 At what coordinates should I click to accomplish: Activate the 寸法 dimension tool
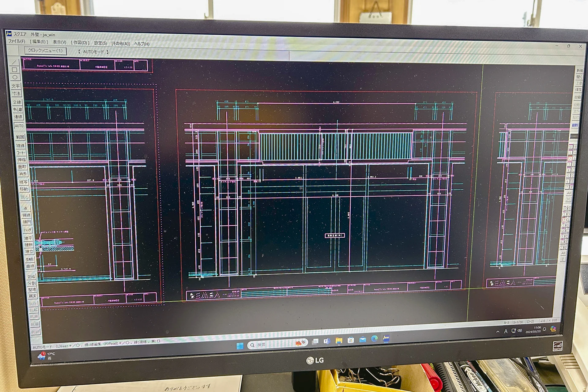click(x=16, y=94)
